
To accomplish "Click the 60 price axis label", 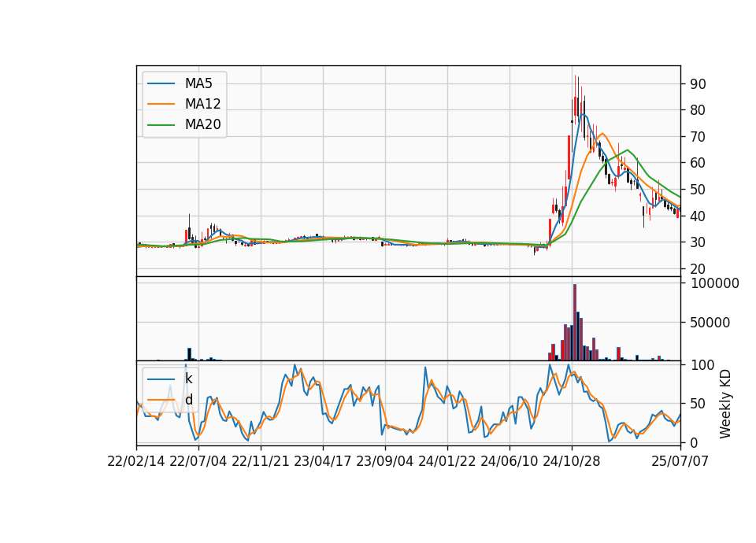I will click(x=698, y=163).
